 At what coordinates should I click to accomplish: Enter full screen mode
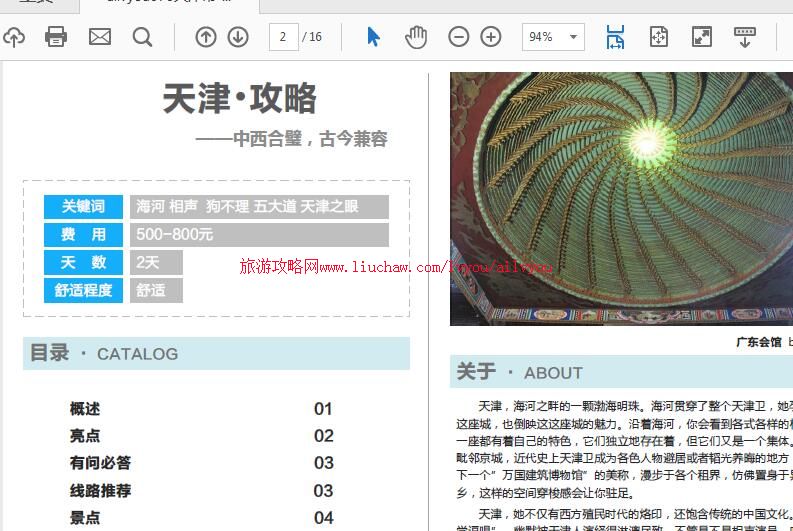pyautogui.click(x=702, y=37)
